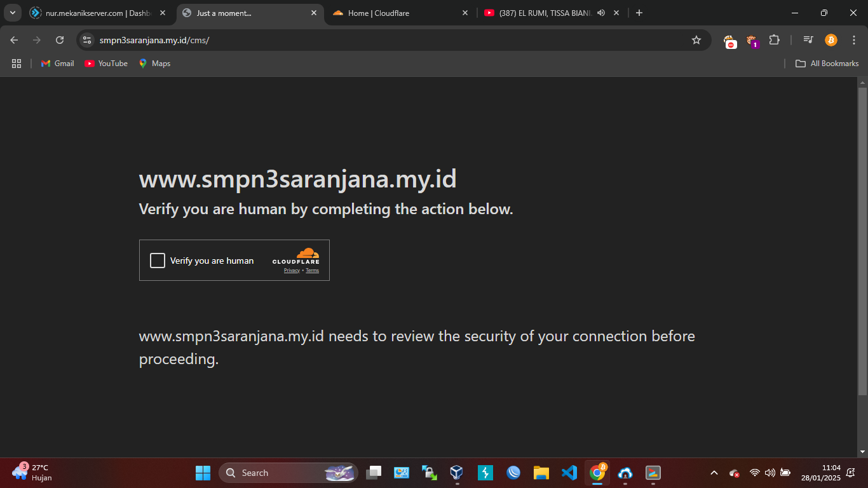Close the Home | Cloudflare tab
This screenshot has height=488, width=868.
465,13
